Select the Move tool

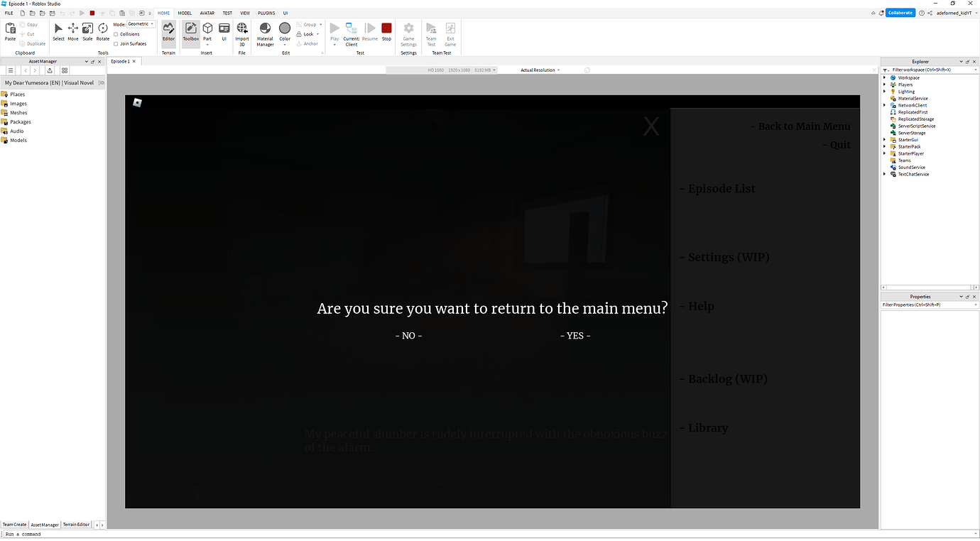72,32
